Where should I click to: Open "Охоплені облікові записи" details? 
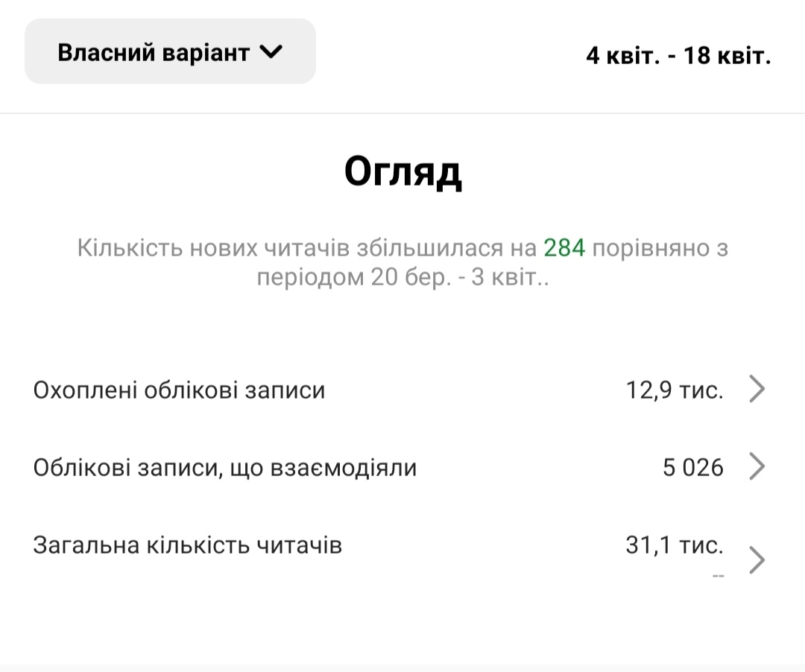pos(180,390)
